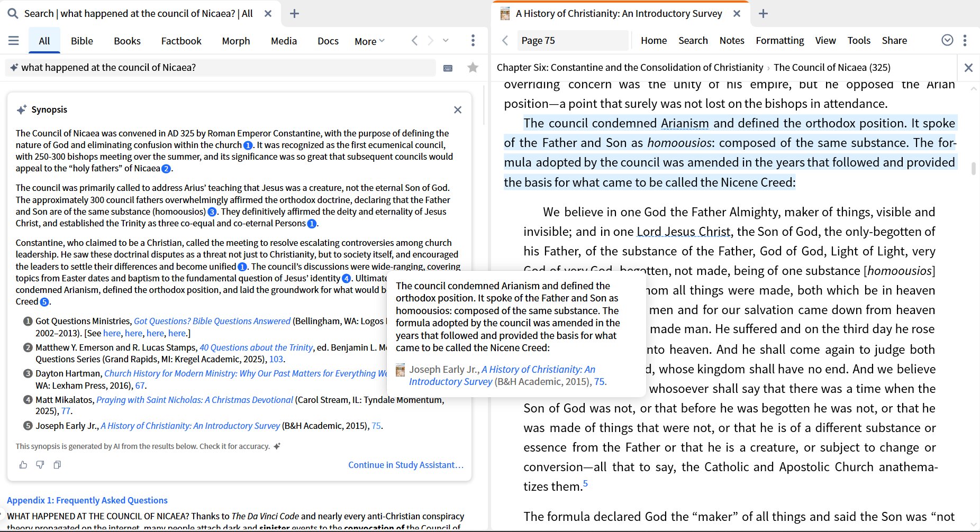Open the Tools menu

click(859, 41)
